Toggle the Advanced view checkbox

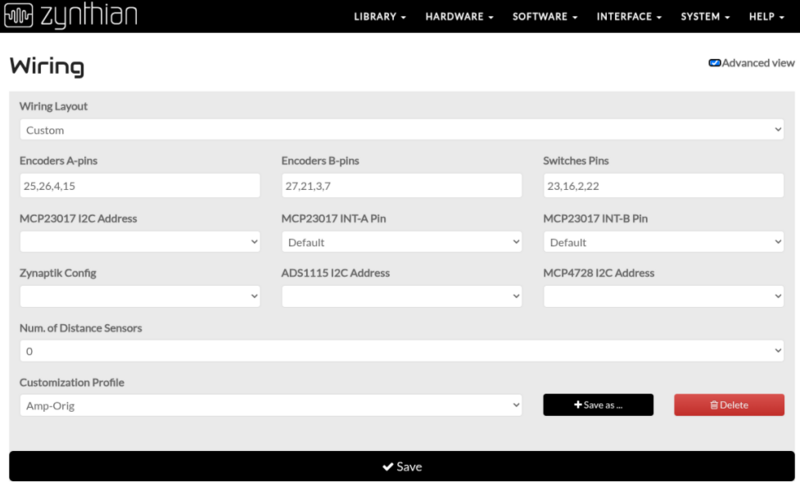click(x=715, y=63)
